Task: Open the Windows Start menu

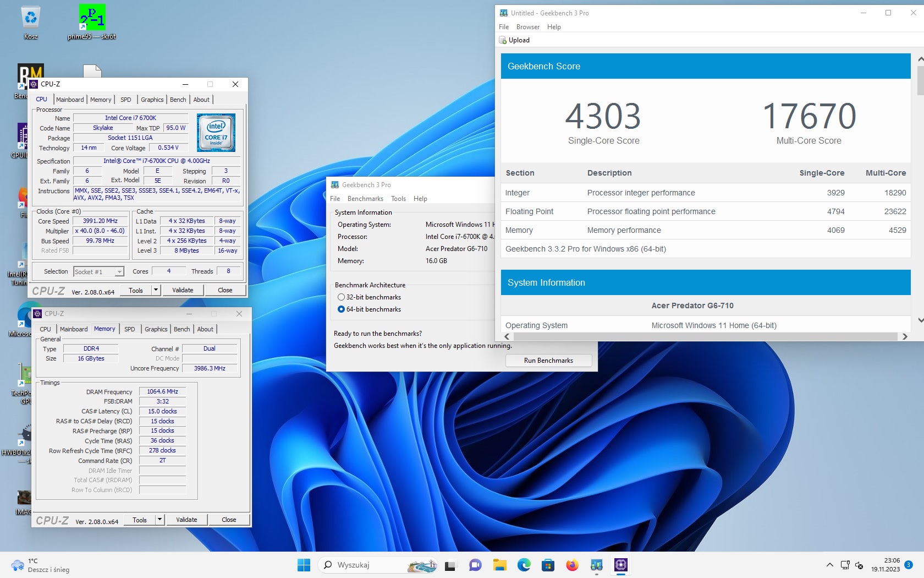Action: point(304,565)
